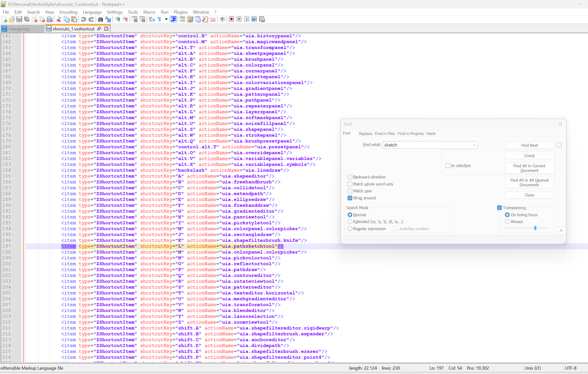Screen dimensions: 588x374
Task: Click the New file toolbar icon
Action: [4, 19]
